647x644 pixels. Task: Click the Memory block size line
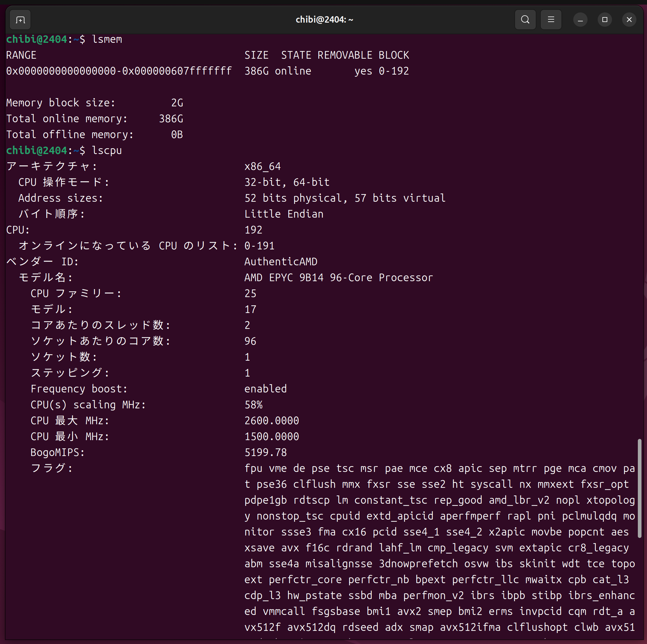[x=94, y=103]
